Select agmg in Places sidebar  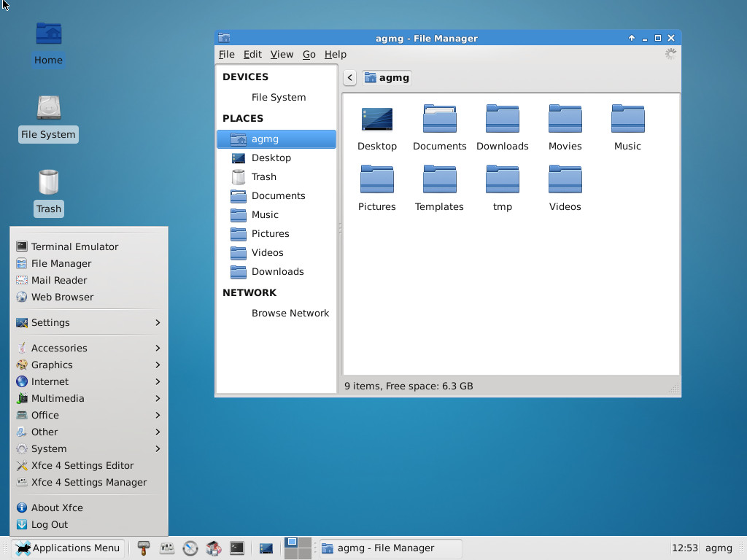(x=276, y=139)
